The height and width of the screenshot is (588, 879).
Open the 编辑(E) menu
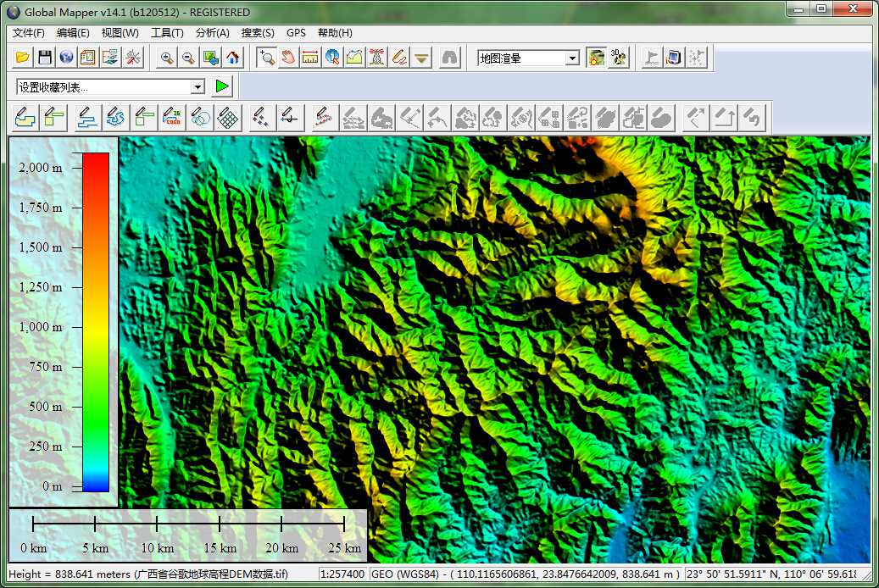(x=73, y=33)
